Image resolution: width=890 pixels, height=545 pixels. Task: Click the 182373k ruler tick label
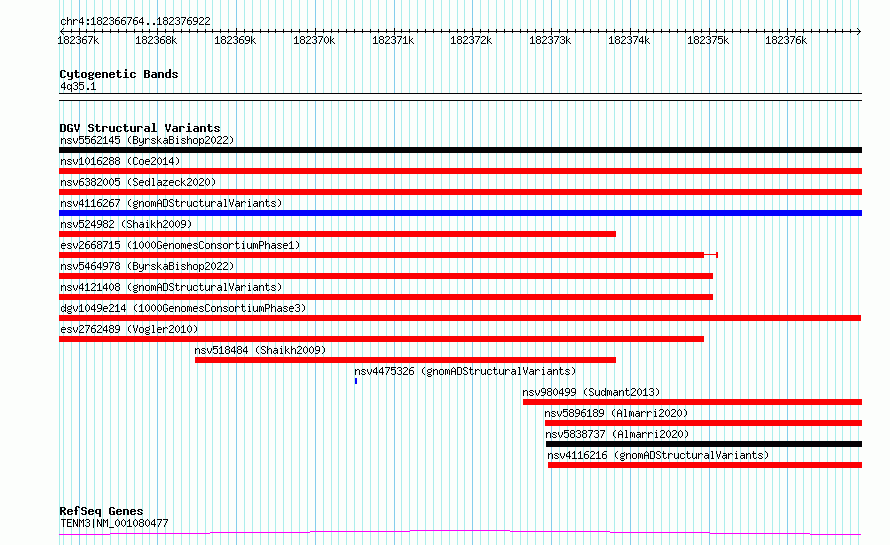pyautogui.click(x=550, y=40)
